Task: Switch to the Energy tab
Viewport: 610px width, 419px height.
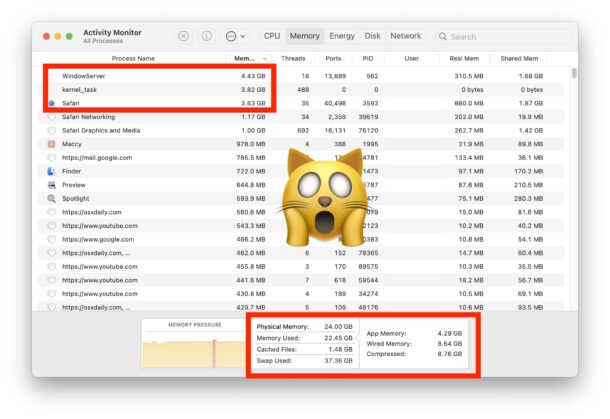Action: pos(342,36)
